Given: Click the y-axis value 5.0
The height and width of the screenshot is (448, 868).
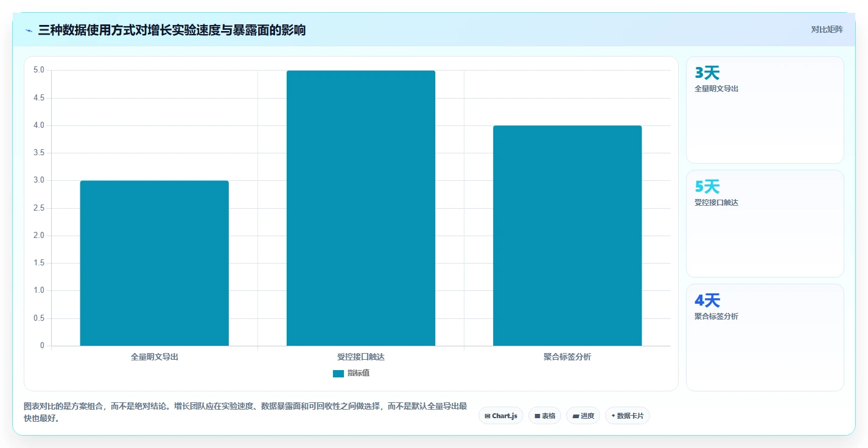Looking at the screenshot, I should pos(39,70).
